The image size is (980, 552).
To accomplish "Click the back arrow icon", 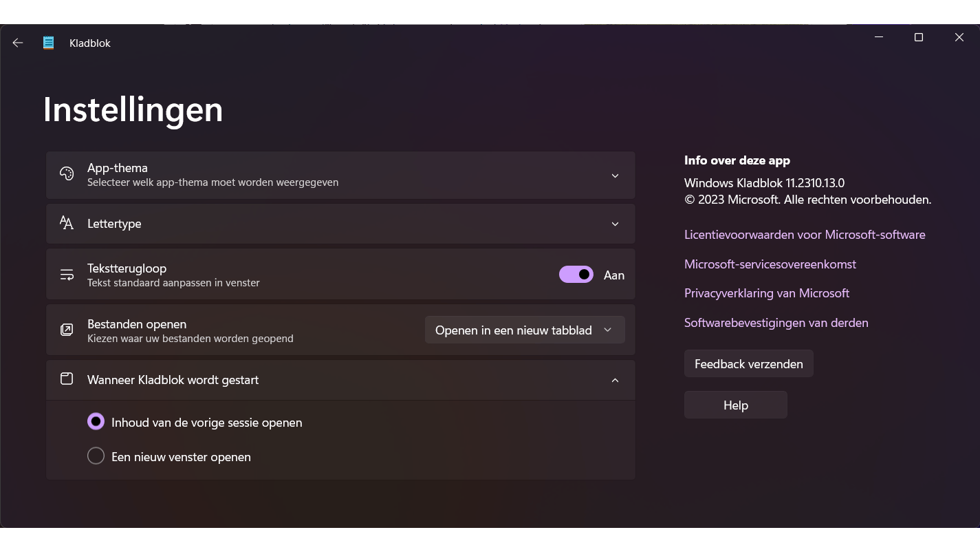I will tap(18, 43).
